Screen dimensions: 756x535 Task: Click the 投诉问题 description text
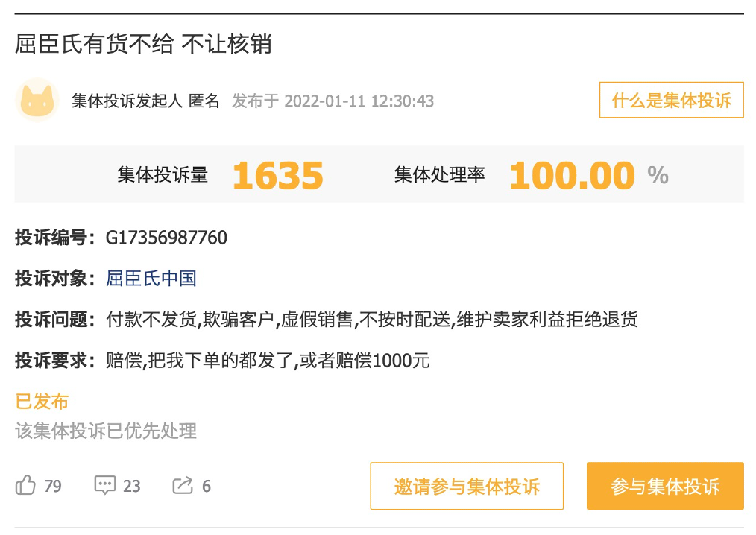[371, 320]
